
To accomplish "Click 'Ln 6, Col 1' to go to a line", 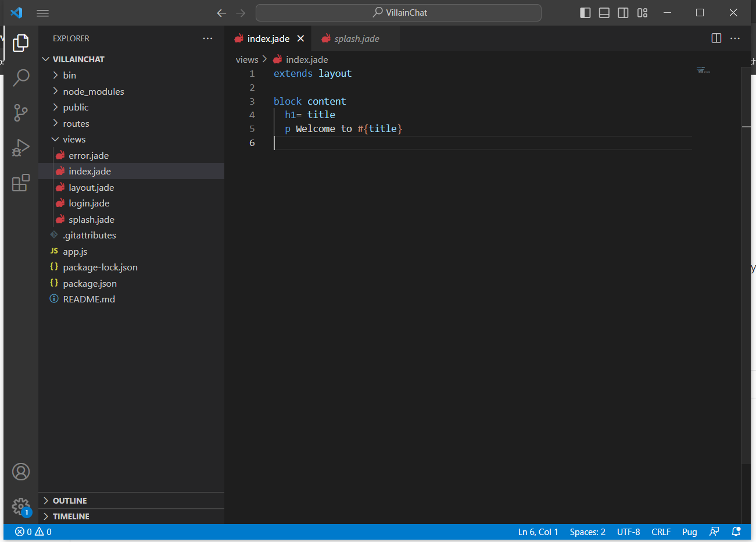I will pos(538,532).
